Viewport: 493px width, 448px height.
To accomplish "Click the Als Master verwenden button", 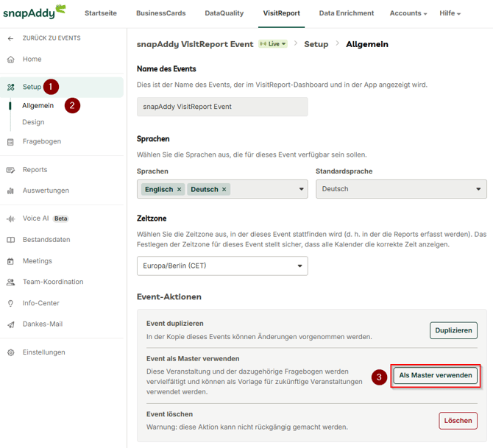I will (x=436, y=375).
